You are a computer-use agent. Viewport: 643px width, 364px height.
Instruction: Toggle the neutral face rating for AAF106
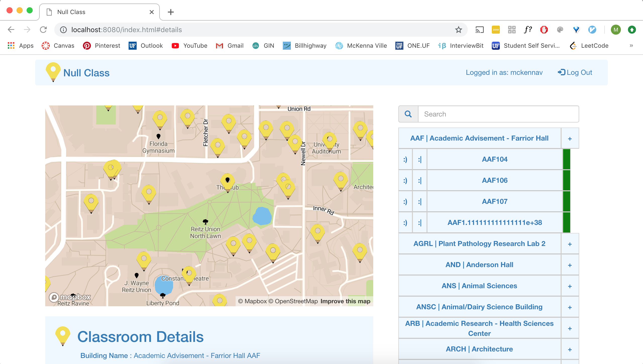click(420, 180)
